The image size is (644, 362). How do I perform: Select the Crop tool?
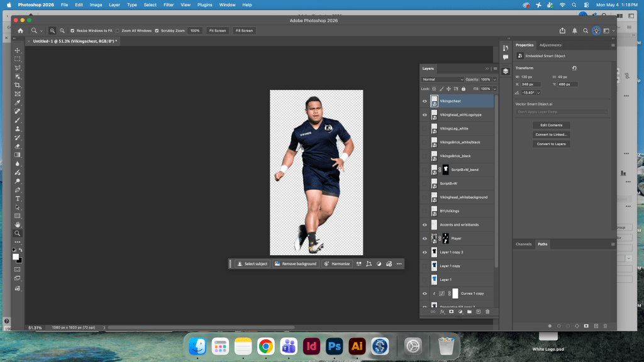coord(17,85)
